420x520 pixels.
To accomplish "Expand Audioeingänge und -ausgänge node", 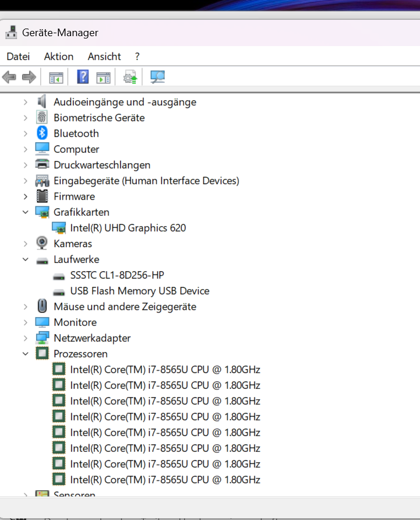I will 26,102.
